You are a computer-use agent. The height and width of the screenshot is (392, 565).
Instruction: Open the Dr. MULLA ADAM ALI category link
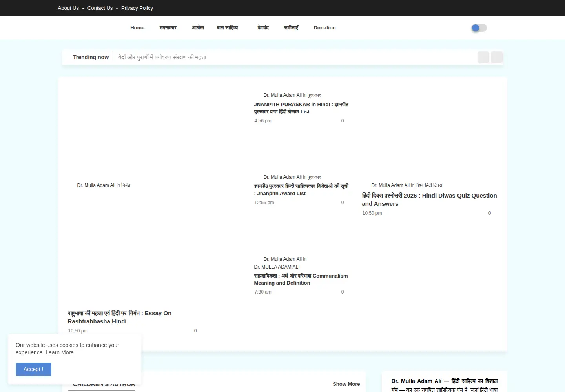tap(277, 267)
